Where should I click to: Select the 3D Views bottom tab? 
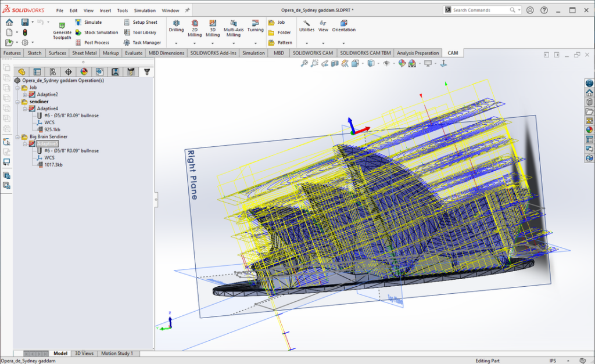pos(84,354)
